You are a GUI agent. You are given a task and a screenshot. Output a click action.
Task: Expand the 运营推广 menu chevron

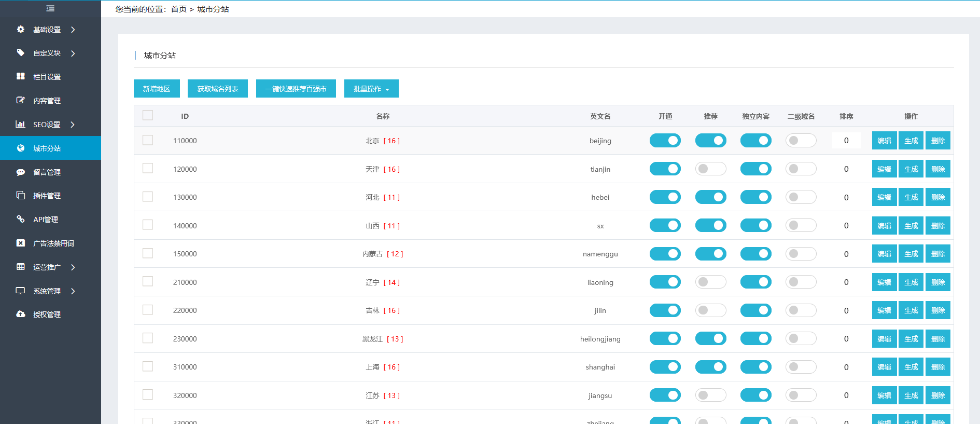point(73,267)
